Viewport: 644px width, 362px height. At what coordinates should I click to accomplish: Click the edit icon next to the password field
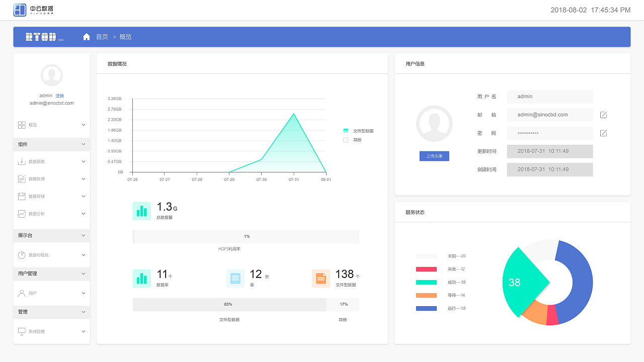[603, 133]
